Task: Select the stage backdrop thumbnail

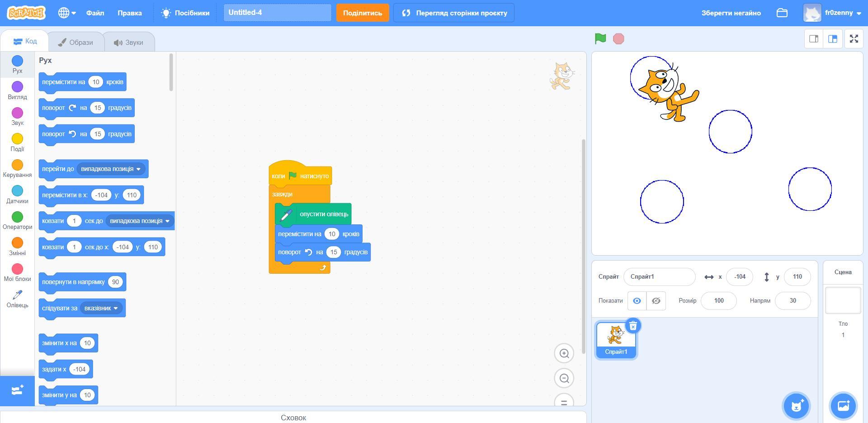Action: (843, 300)
